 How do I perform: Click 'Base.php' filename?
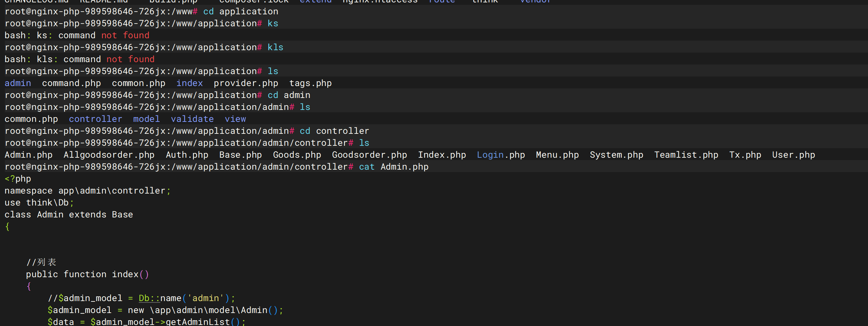coord(240,155)
